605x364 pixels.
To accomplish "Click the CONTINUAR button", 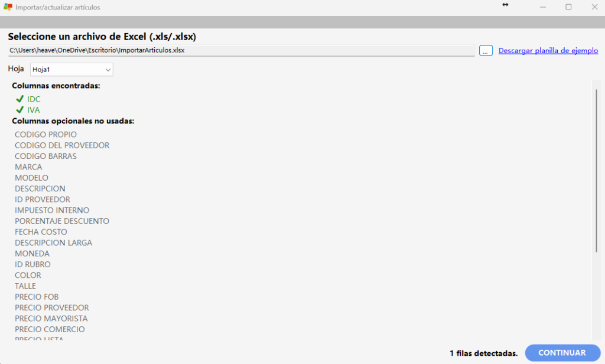I will pyautogui.click(x=562, y=353).
